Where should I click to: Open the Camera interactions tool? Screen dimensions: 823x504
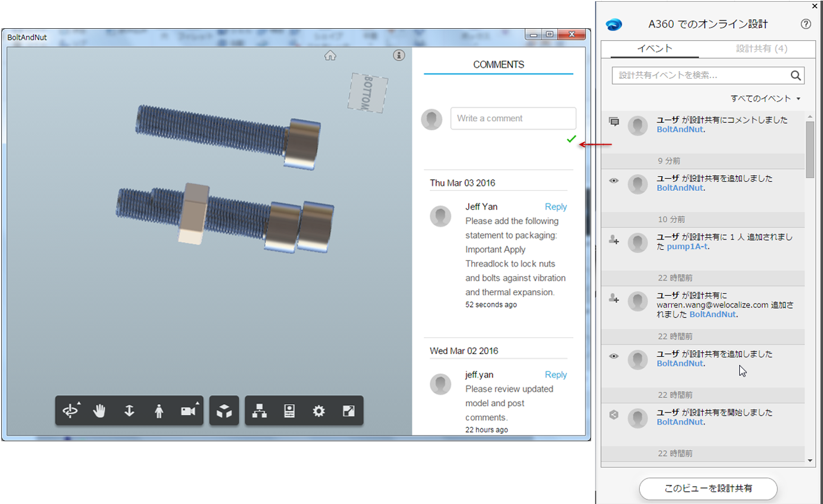[x=188, y=411]
